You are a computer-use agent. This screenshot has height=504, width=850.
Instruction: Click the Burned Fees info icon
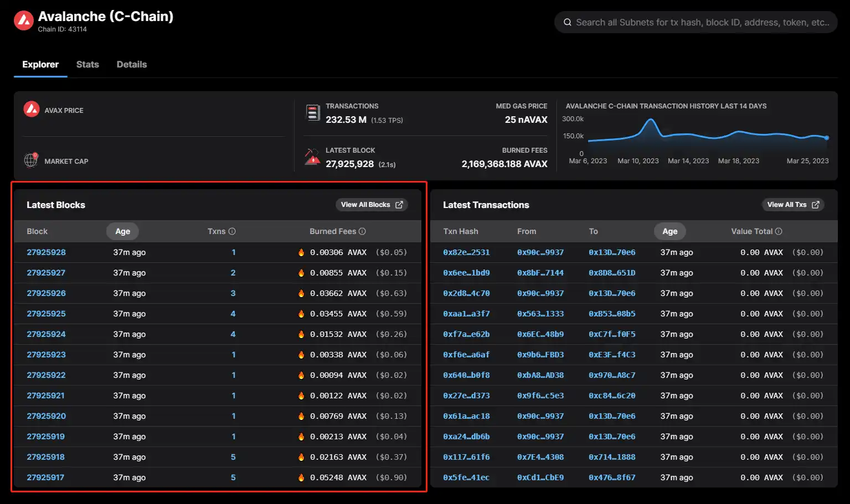[362, 231]
